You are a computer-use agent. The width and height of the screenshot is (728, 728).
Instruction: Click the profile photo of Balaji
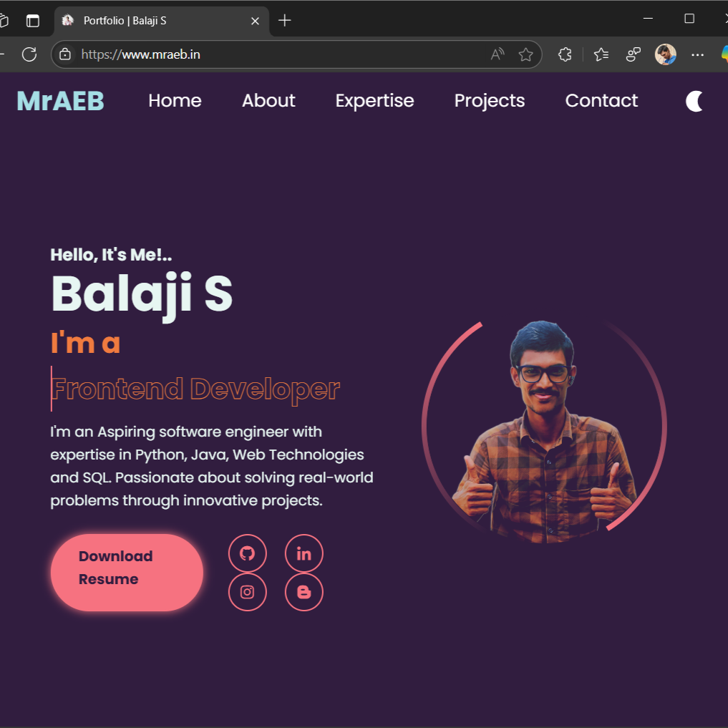544,432
